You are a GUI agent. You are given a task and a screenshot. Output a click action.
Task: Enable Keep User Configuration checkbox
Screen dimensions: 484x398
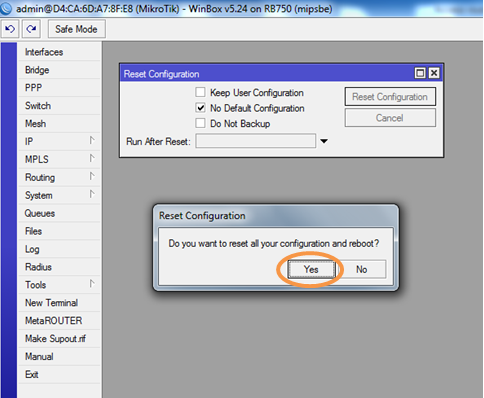click(200, 92)
